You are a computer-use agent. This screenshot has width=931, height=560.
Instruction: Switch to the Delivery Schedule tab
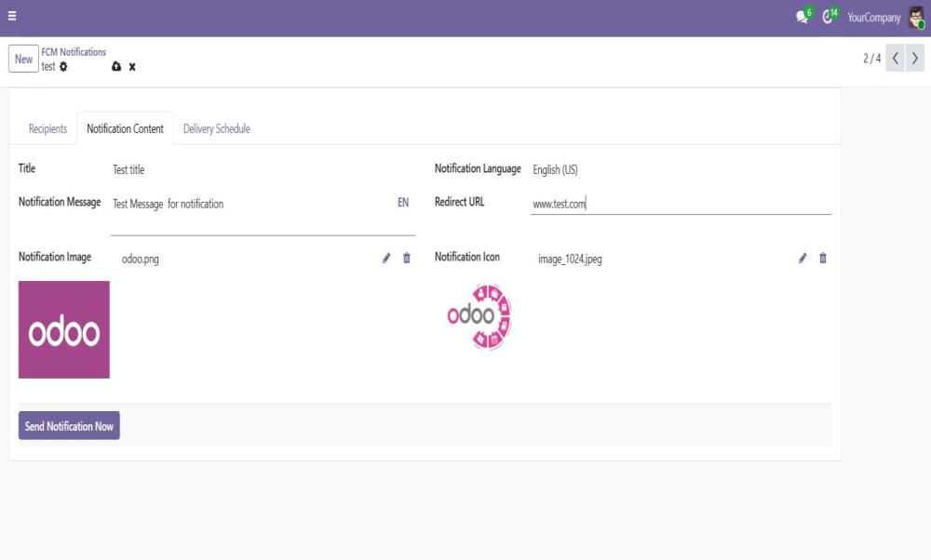pyautogui.click(x=216, y=129)
